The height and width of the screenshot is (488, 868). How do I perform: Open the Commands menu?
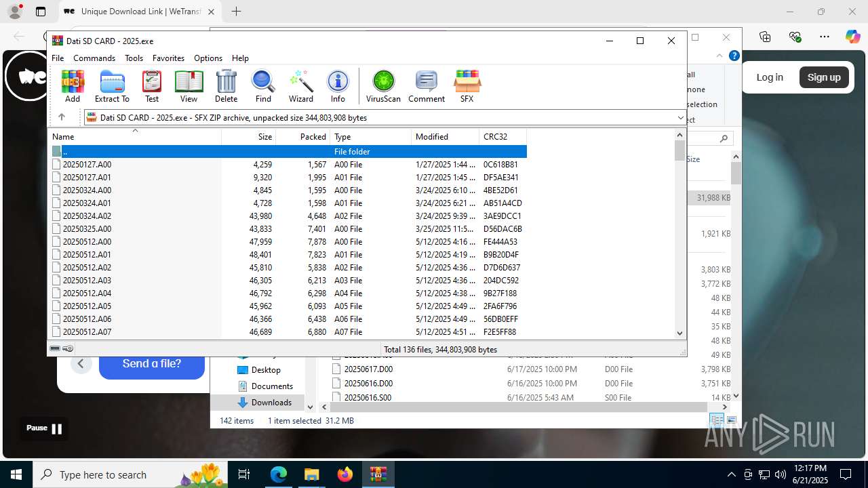click(x=94, y=58)
